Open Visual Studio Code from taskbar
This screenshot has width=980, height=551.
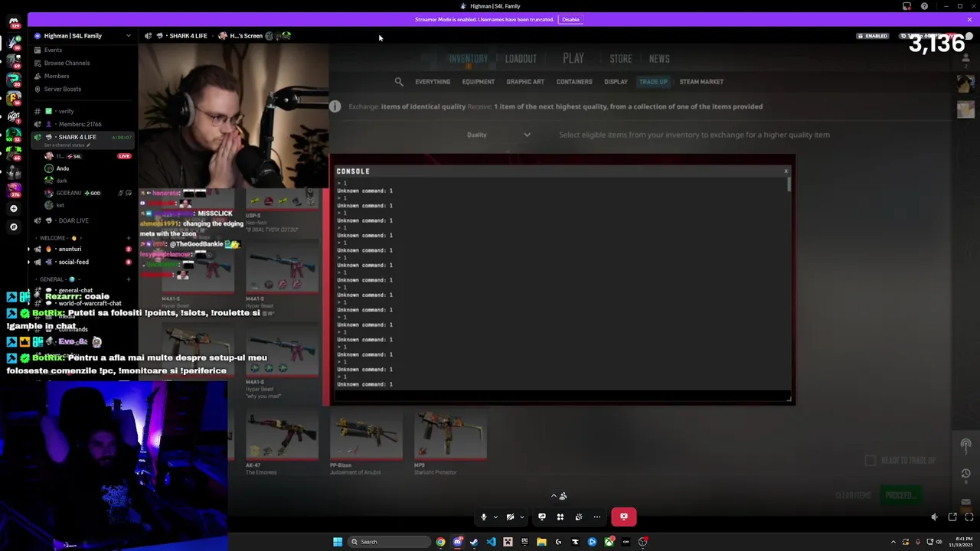click(x=491, y=542)
